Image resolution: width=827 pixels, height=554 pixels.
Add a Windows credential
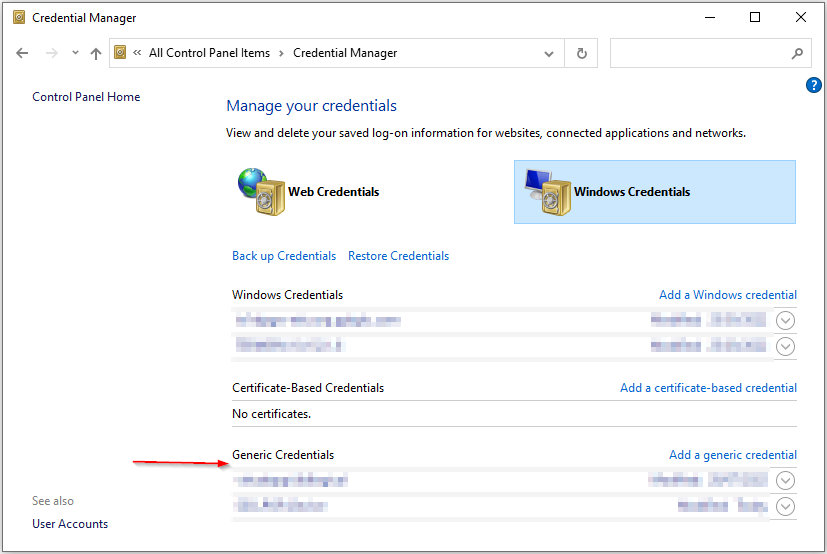point(728,295)
